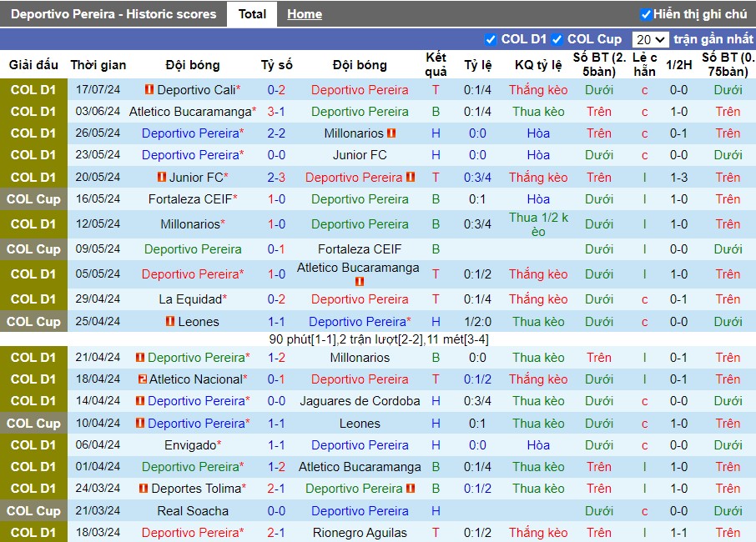Click red card icon under Atletico Bucaramanga 05/05/24

(360, 281)
